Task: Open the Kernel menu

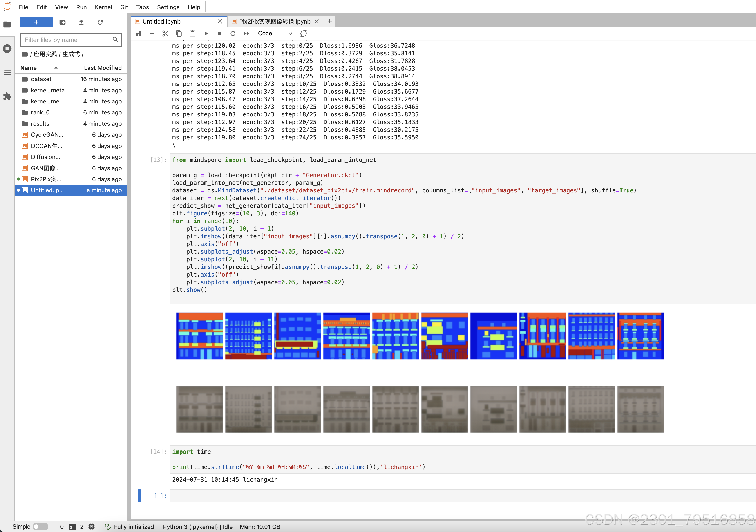Action: [103, 7]
